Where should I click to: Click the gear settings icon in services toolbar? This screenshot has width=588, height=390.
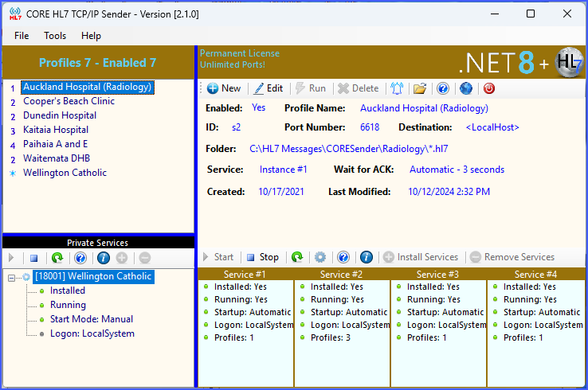pyautogui.click(x=320, y=257)
